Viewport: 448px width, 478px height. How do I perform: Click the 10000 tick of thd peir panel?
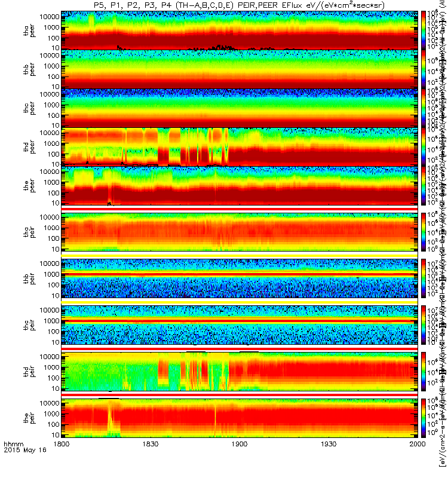(x=50, y=357)
